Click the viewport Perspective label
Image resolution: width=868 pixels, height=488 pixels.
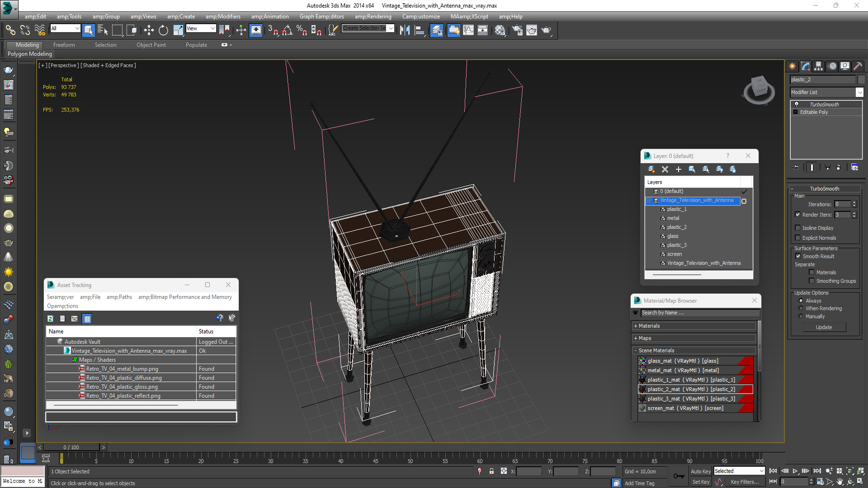[63, 65]
